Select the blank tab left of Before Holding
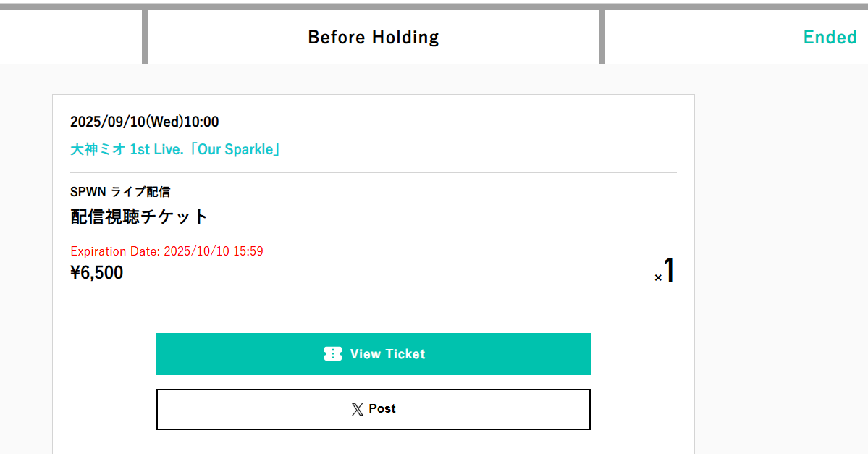The height and width of the screenshot is (454, 868). pos(70,37)
